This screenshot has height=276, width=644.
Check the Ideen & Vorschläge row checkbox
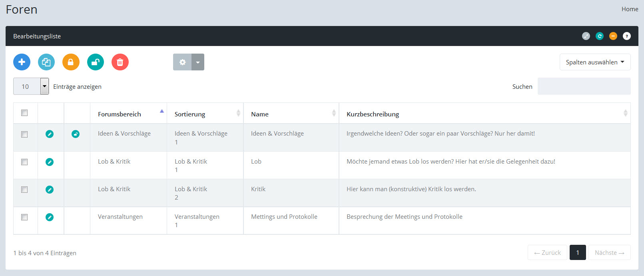24,134
